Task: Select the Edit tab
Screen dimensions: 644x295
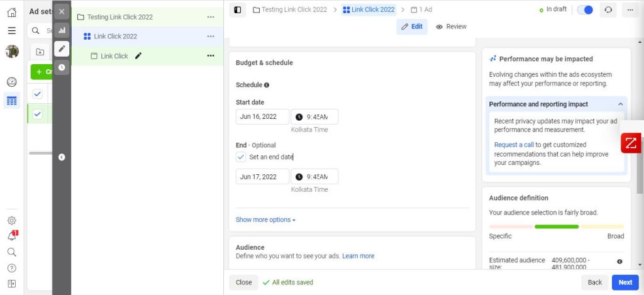Action: (x=412, y=26)
